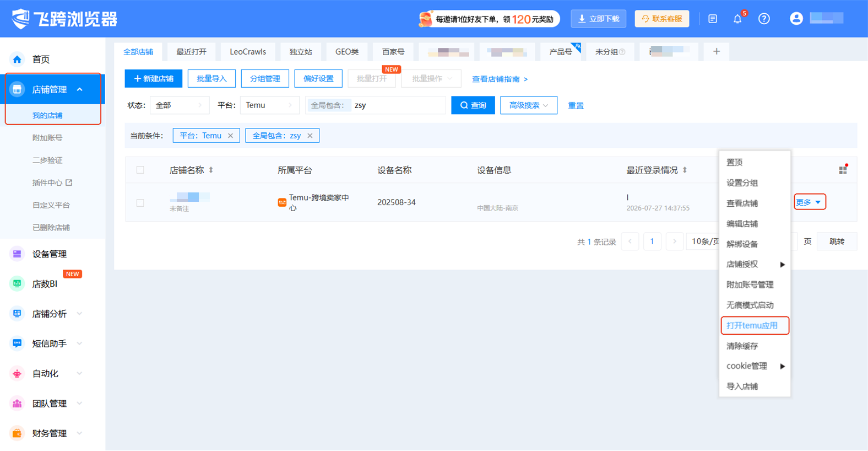Click the 偏好设置 button

pos(318,79)
